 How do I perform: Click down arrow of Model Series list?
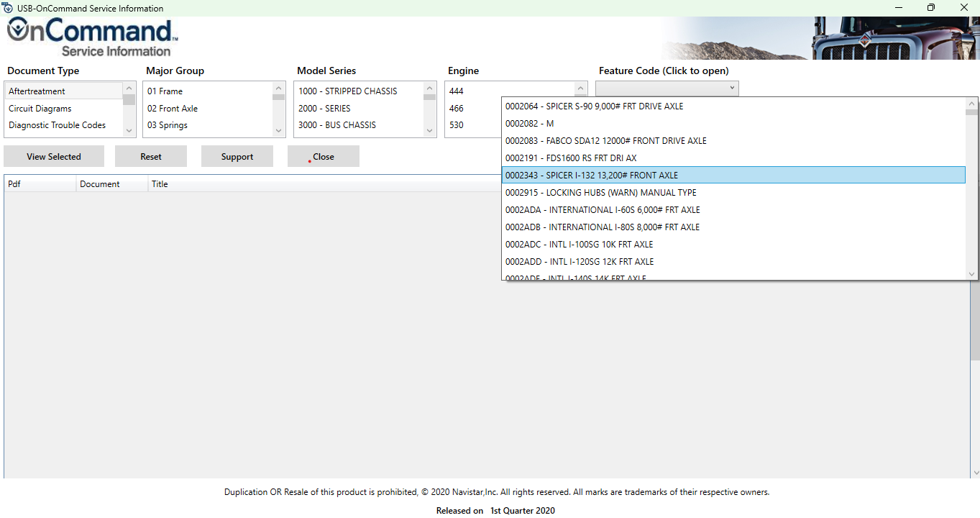point(430,131)
